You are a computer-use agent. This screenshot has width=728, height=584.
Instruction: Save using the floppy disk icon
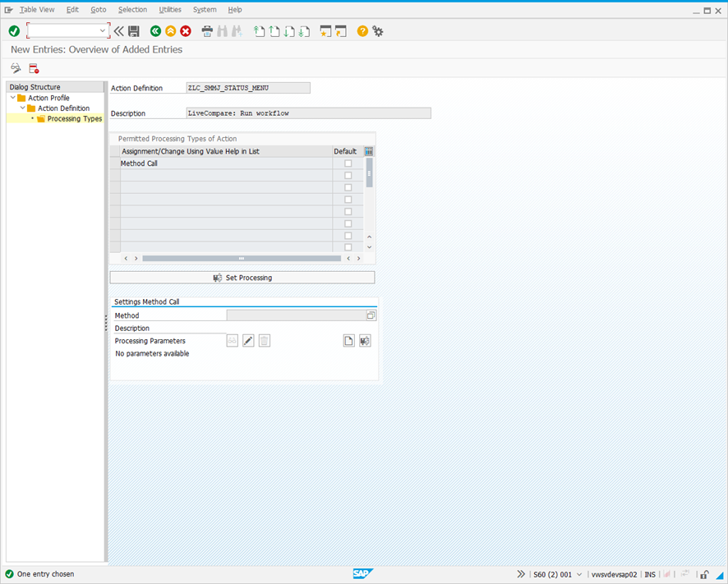point(134,31)
